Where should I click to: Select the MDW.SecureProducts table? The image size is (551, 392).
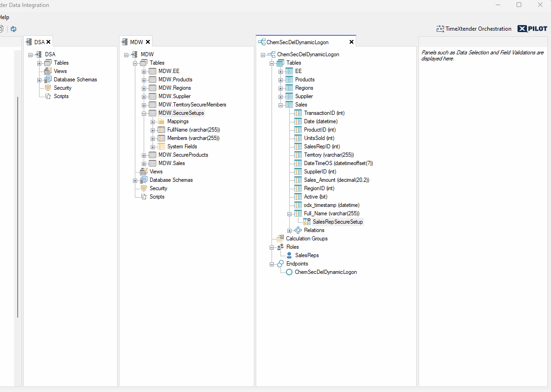coord(183,155)
